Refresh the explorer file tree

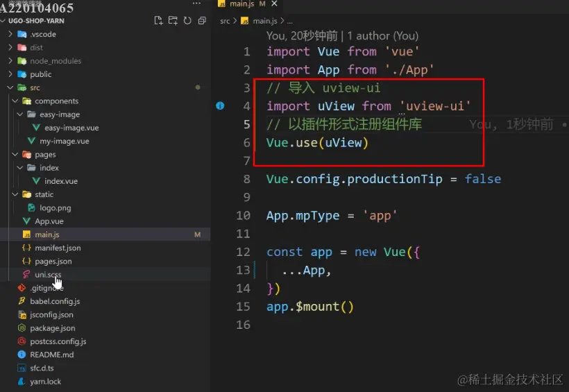tap(187, 21)
